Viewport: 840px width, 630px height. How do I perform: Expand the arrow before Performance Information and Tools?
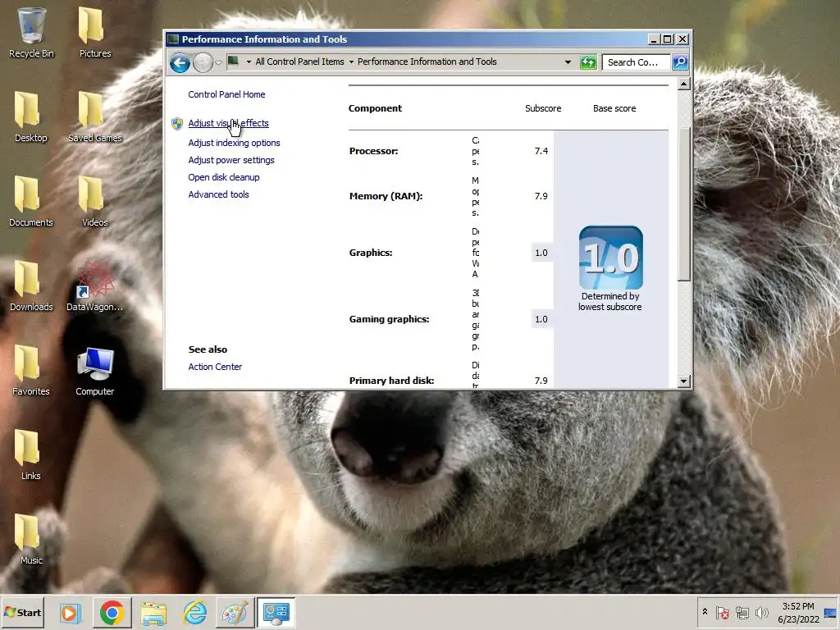pyautogui.click(x=351, y=62)
